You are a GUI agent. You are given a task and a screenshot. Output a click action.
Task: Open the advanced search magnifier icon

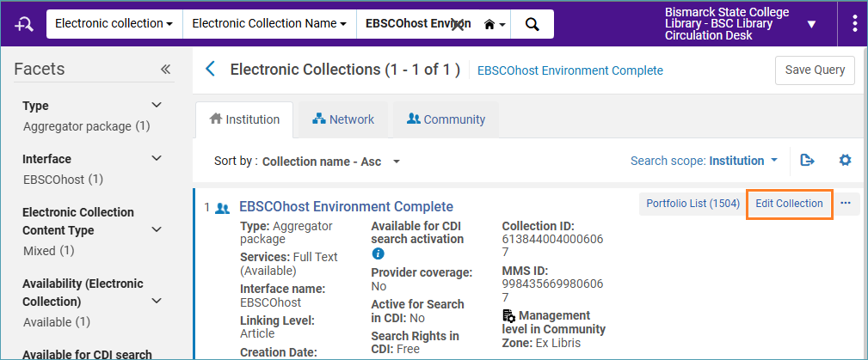click(25, 24)
